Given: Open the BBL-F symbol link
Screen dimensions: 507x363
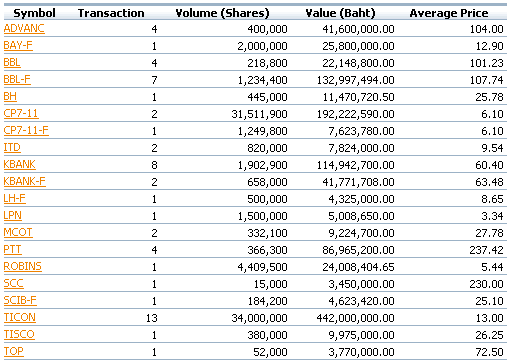Looking at the screenshot, I should pos(17,80).
